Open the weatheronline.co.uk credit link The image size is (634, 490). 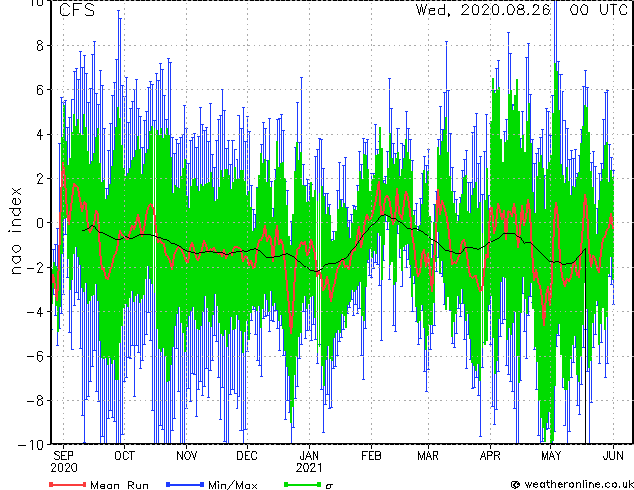click(x=572, y=484)
